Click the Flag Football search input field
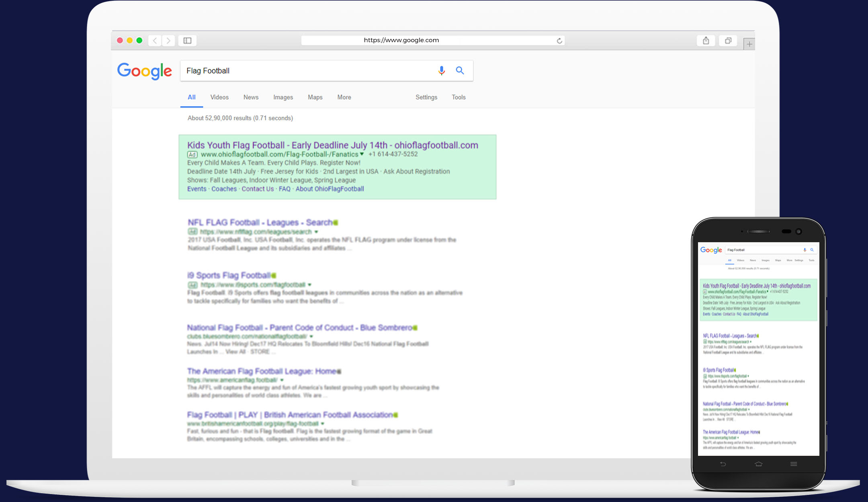 [x=305, y=71]
